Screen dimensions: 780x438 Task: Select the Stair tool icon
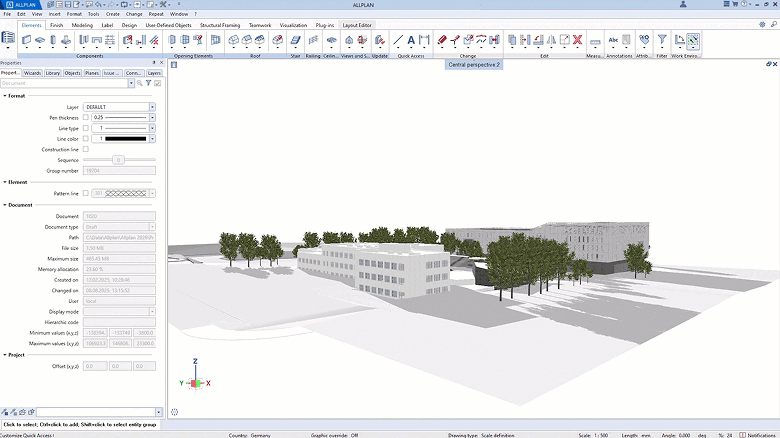click(x=296, y=40)
